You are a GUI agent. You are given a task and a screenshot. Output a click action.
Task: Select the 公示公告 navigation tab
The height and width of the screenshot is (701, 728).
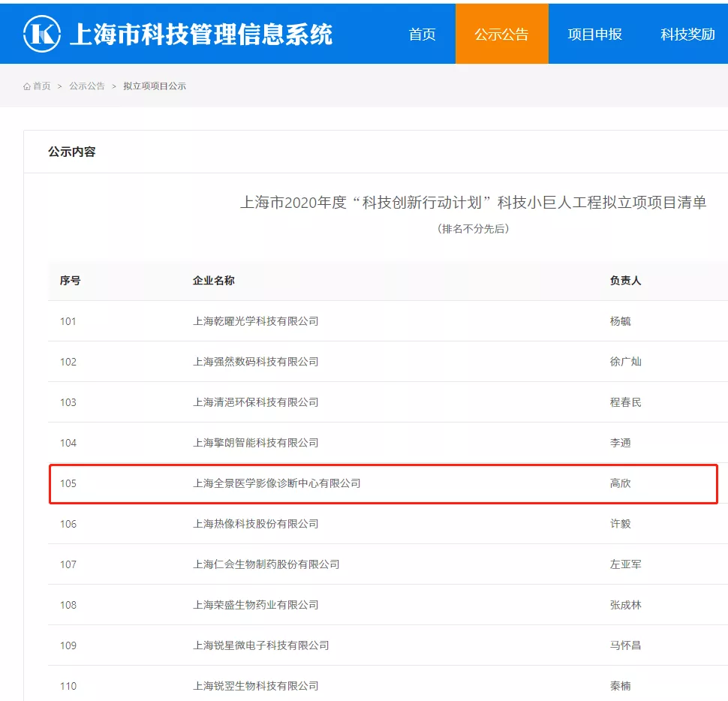click(x=501, y=34)
